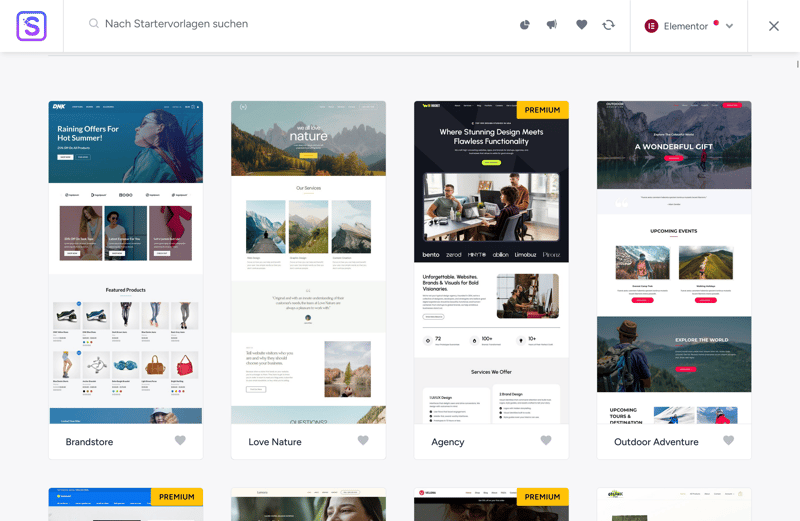
Task: Sync the template library with refresh icon
Action: pyautogui.click(x=608, y=24)
